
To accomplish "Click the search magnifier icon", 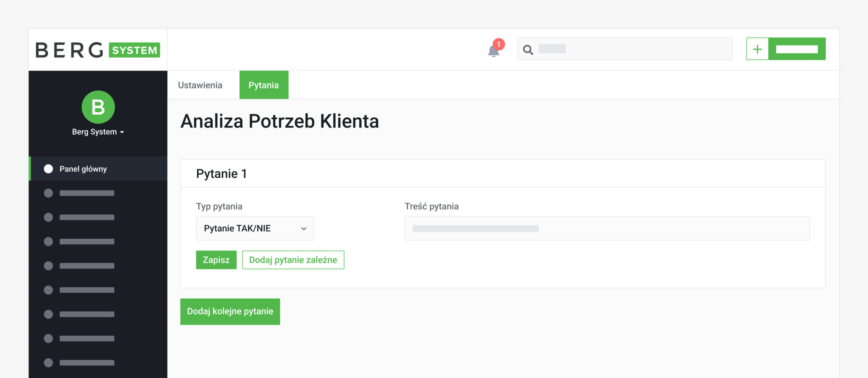I will pyautogui.click(x=528, y=50).
